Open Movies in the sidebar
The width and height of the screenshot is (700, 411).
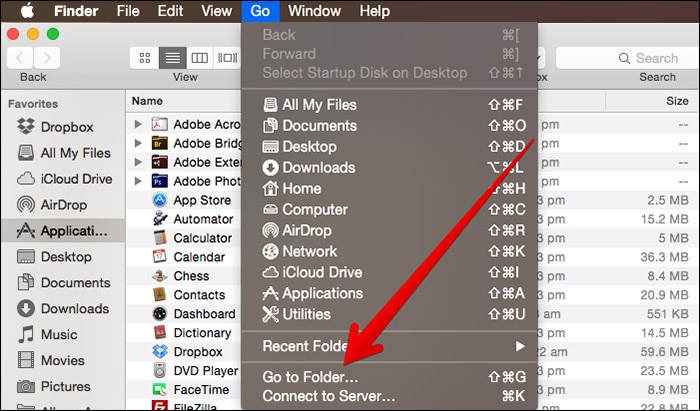63,360
